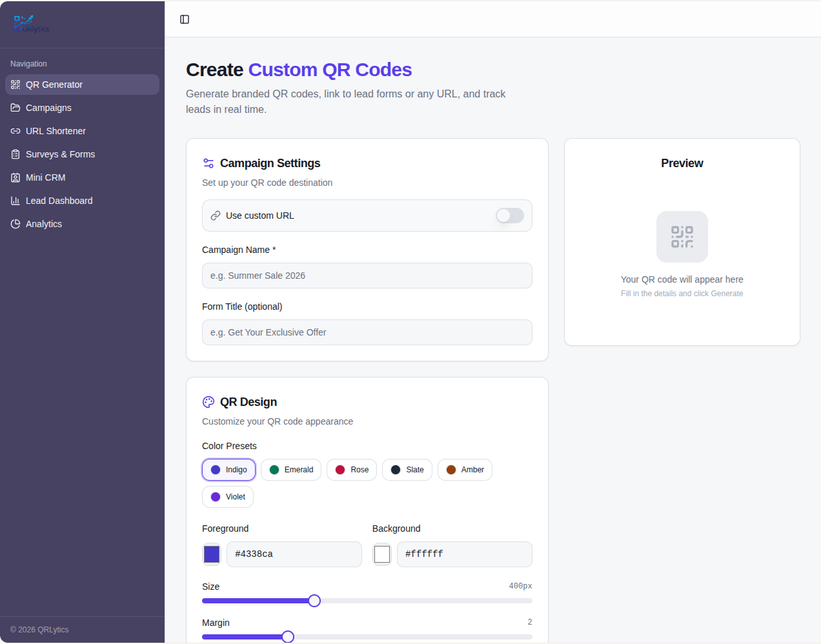This screenshot has height=644, width=821.
Task: Open URL Shortener in navigation
Action: pos(82,131)
